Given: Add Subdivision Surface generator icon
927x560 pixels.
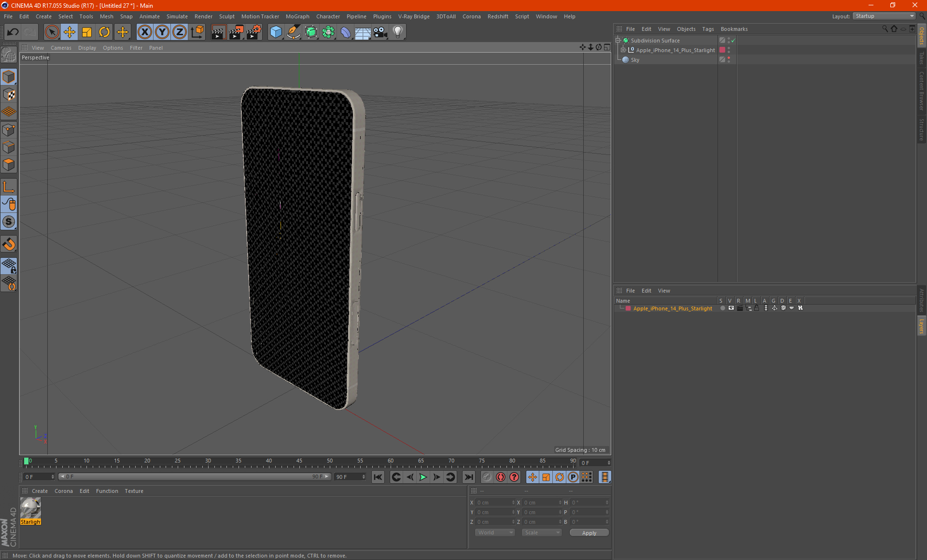Looking at the screenshot, I should [x=311, y=32].
